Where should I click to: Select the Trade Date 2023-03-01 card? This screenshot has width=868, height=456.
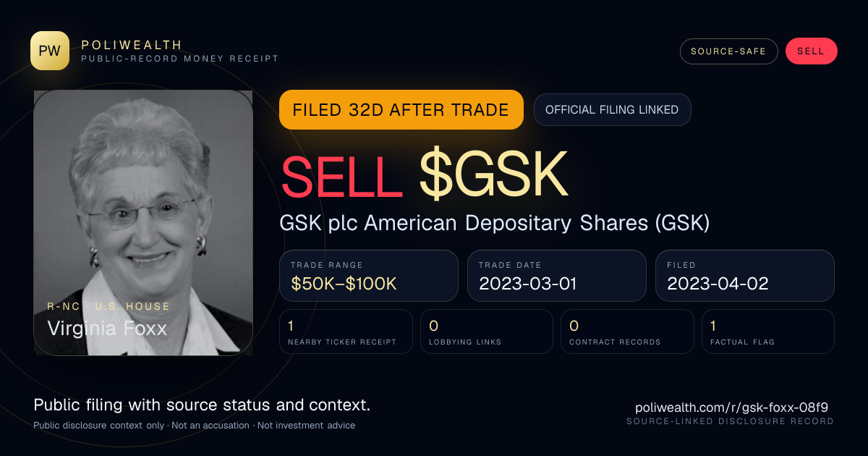click(x=557, y=276)
